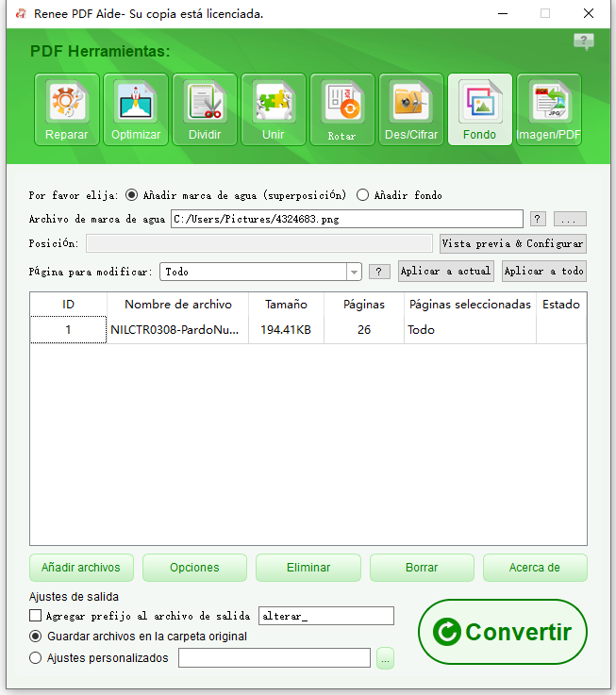This screenshot has width=616, height=695.
Task: Sort by ID column header
Action: [x=68, y=304]
